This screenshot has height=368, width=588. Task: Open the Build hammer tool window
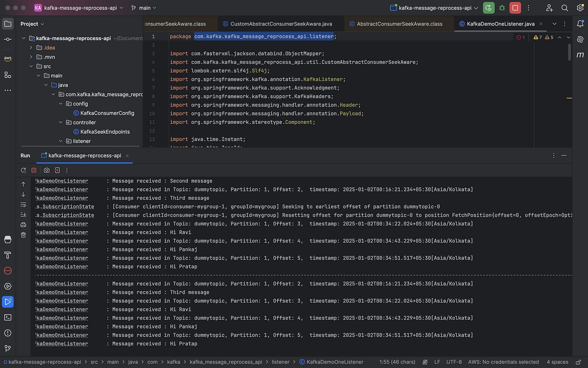pyautogui.click(x=8, y=255)
